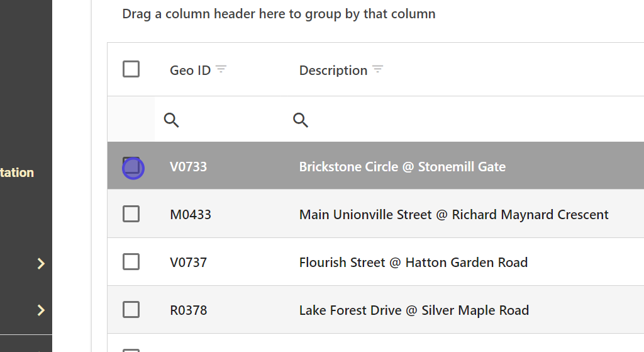Expand the upper sidebar chevron arrow
Screen dimensions: 644x352
(x=41, y=263)
